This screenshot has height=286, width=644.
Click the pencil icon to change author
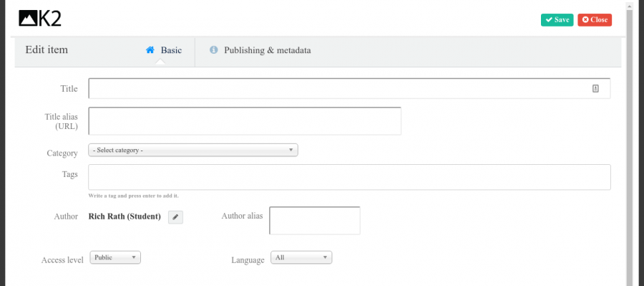coord(175,217)
